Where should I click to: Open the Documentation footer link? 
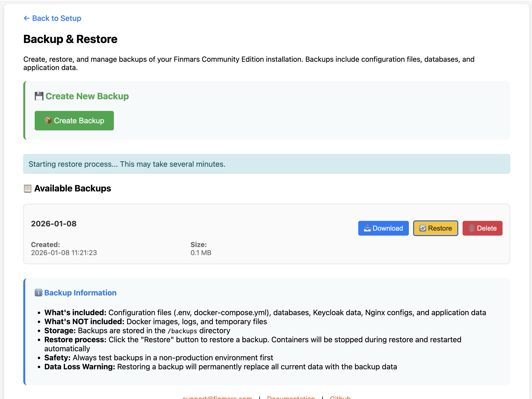[x=291, y=397]
